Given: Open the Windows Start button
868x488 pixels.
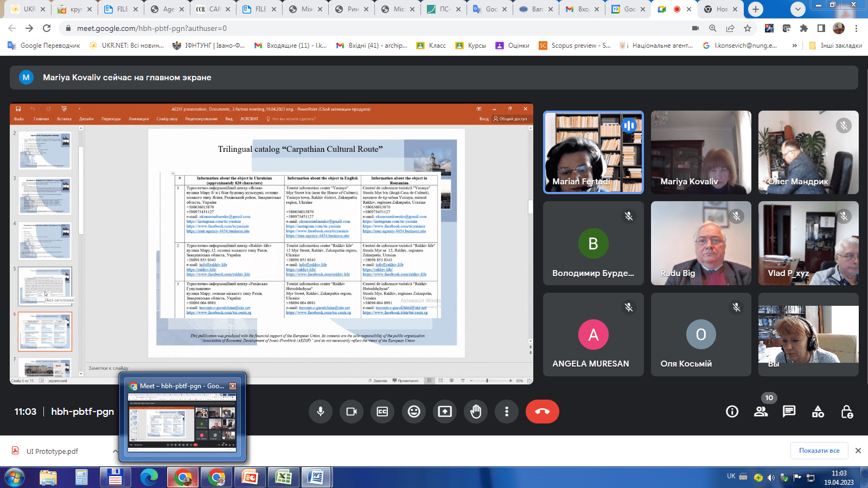Looking at the screenshot, I should click(x=15, y=478).
